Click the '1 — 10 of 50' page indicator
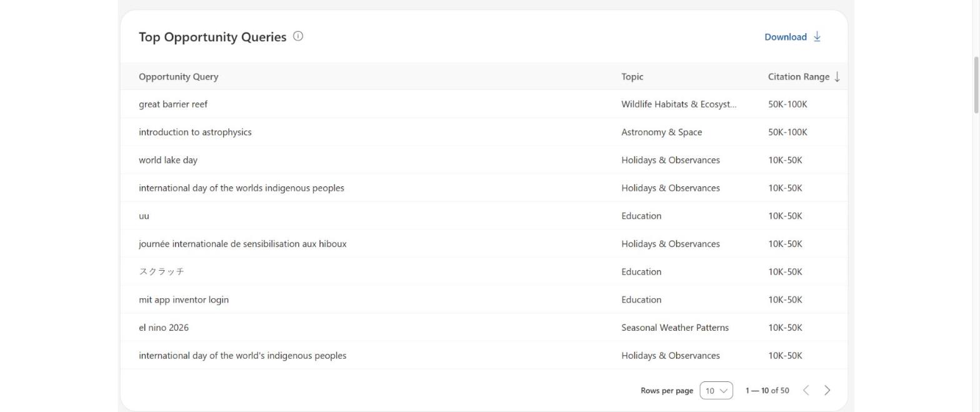 pos(767,390)
